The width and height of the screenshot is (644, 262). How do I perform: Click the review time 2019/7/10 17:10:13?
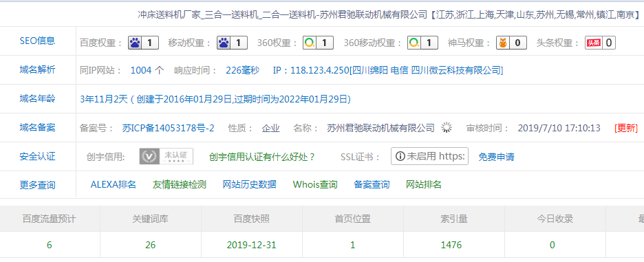pos(559,128)
